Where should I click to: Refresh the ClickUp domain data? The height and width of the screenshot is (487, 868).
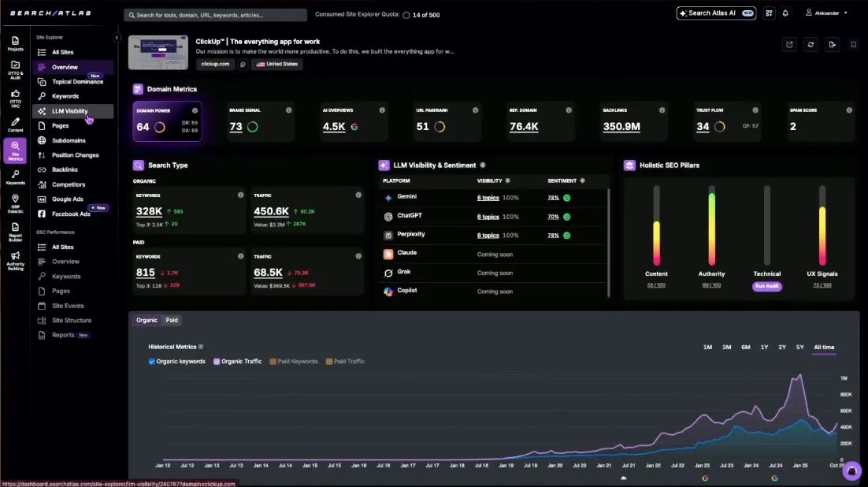(811, 44)
